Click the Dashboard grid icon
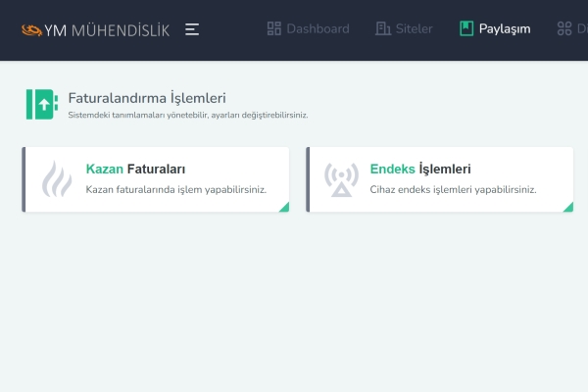The height and width of the screenshot is (392, 588). click(274, 28)
